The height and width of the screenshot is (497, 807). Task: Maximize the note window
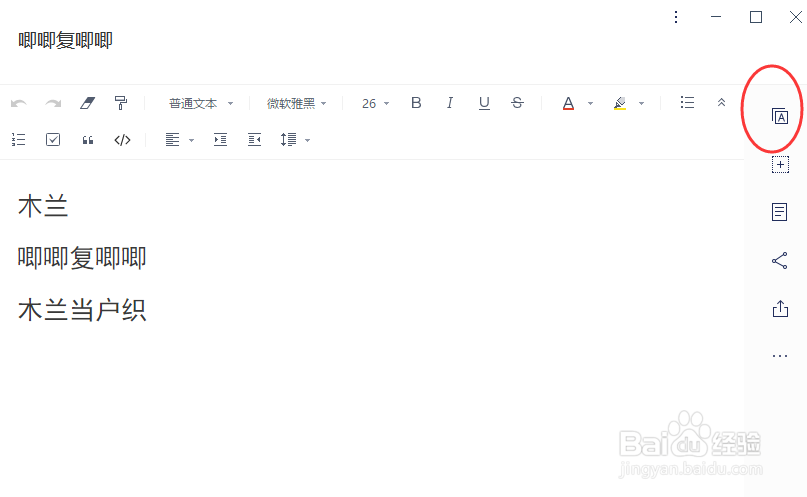click(x=756, y=17)
